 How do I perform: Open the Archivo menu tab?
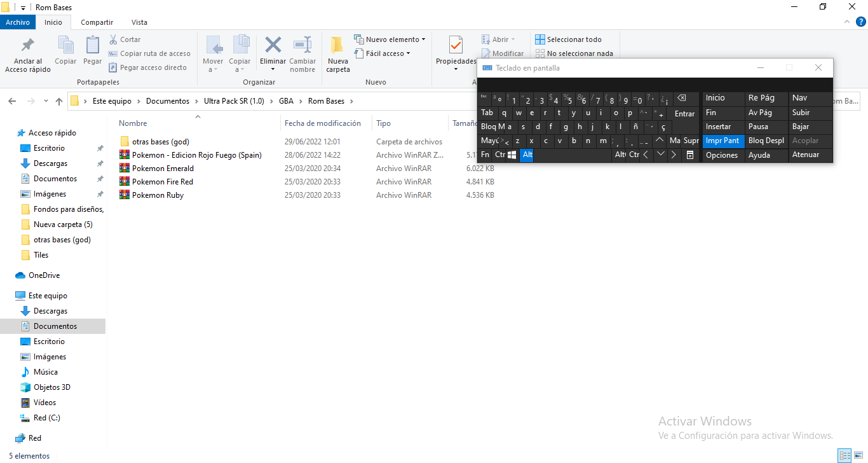(x=18, y=22)
